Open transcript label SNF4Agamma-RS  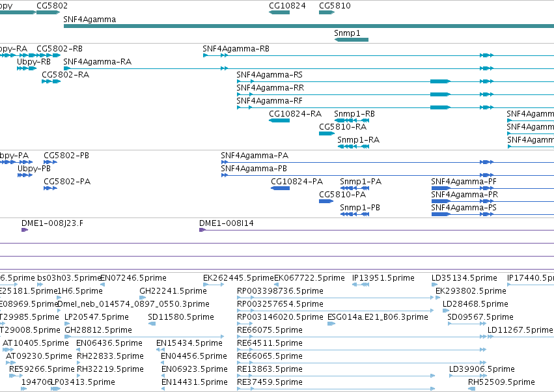coord(270,75)
